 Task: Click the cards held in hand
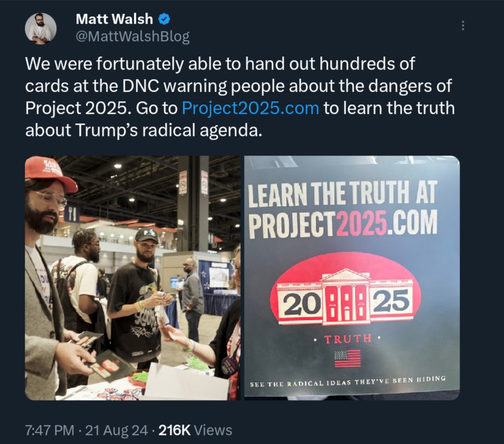106,362
